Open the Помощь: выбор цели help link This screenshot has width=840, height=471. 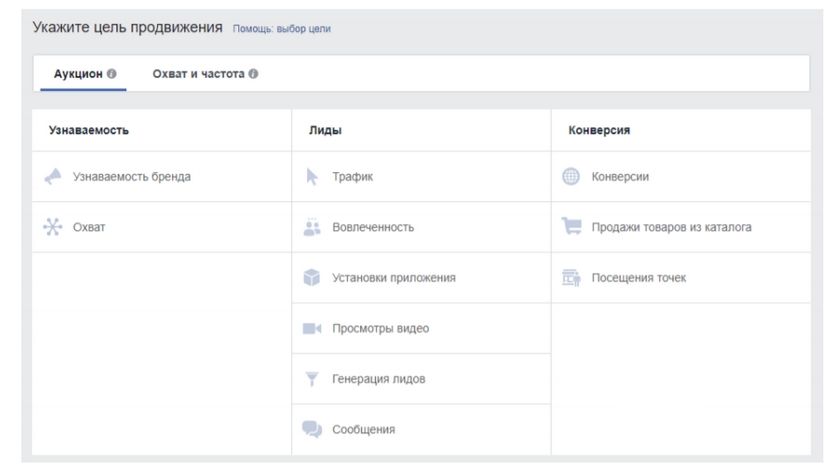(x=282, y=29)
